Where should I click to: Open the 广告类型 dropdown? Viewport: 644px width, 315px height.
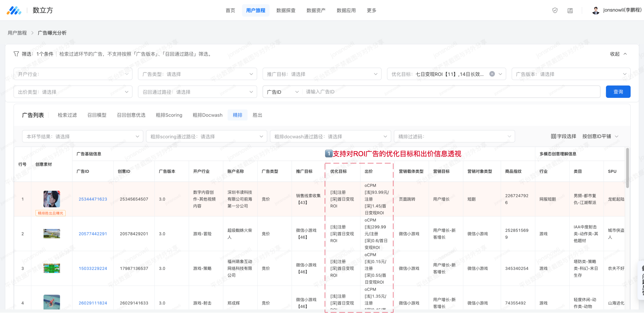(x=197, y=74)
